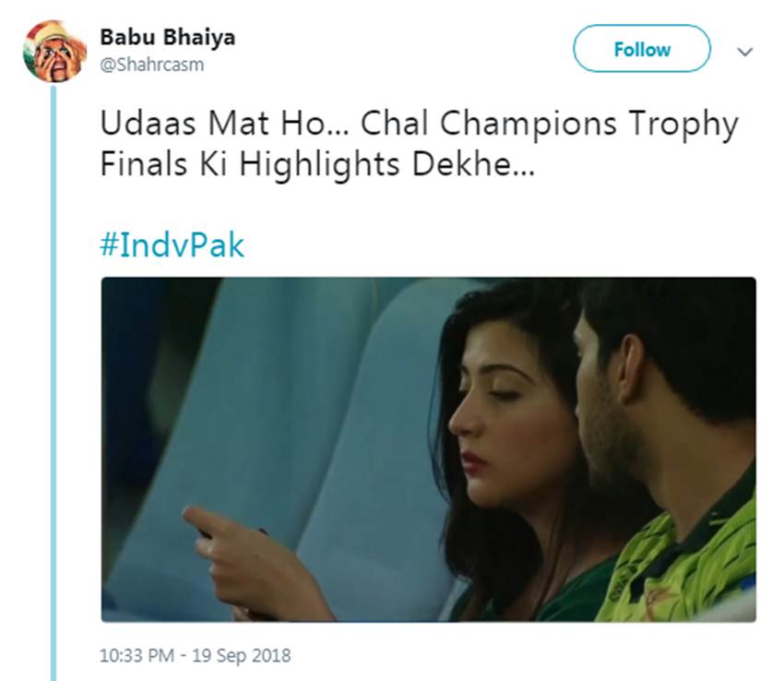Open the #IndvPak hashtag link

[171, 245]
